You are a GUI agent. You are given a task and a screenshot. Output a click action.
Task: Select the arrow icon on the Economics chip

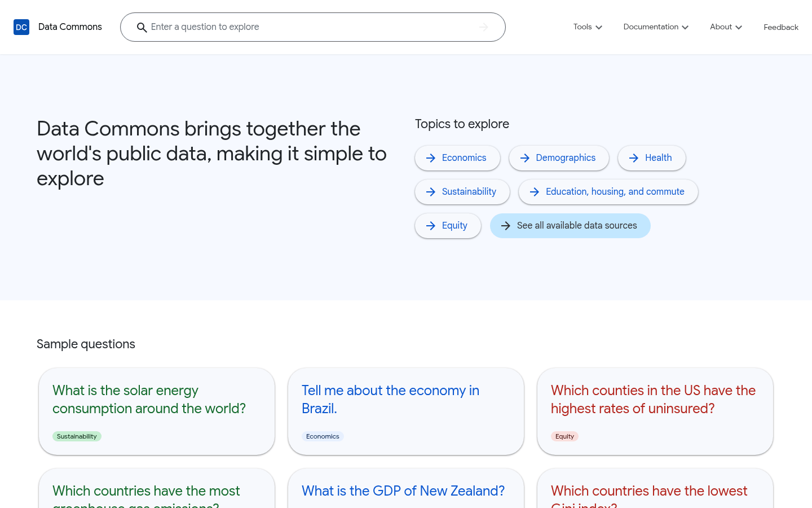(430, 158)
